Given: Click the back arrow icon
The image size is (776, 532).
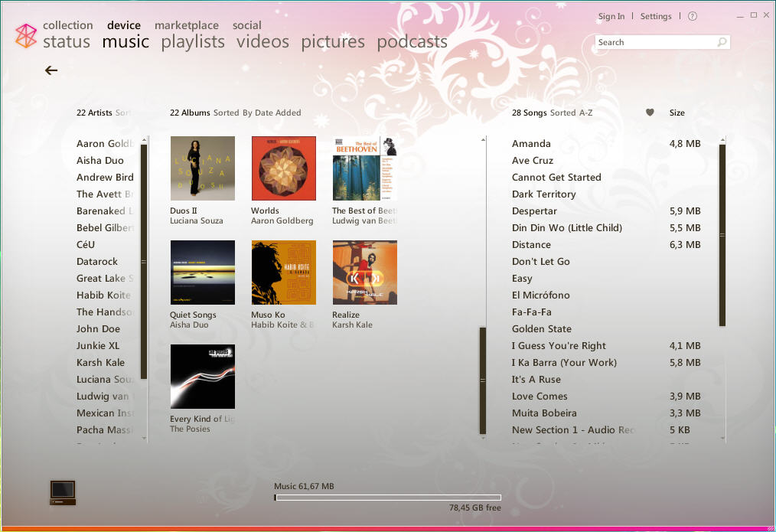Looking at the screenshot, I should (x=51, y=70).
